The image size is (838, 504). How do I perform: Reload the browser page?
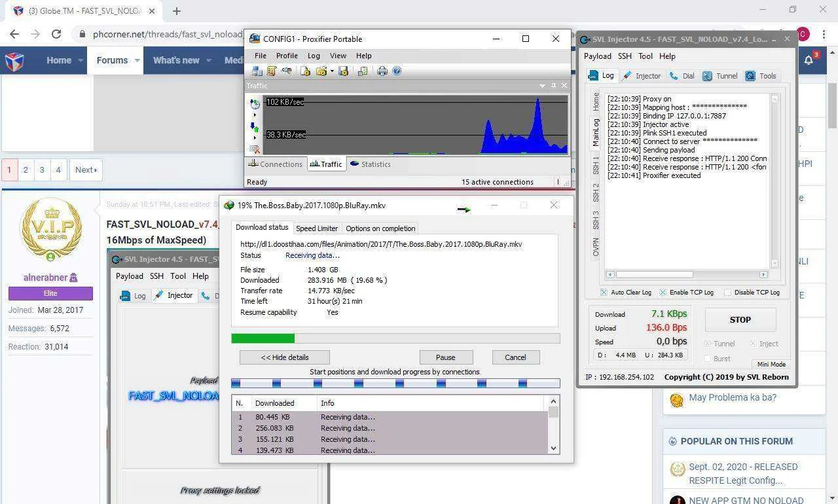point(56,34)
